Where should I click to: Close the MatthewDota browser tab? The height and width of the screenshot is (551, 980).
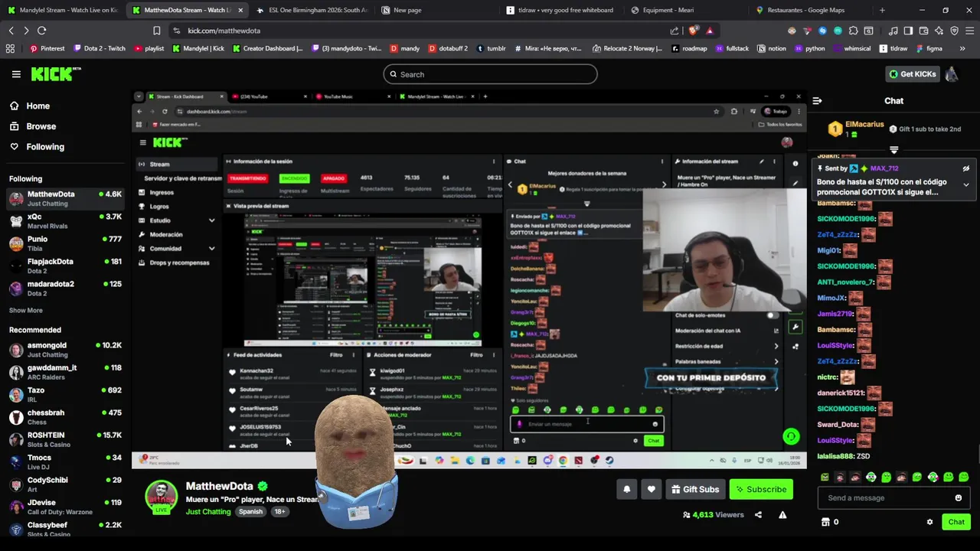pos(240,10)
